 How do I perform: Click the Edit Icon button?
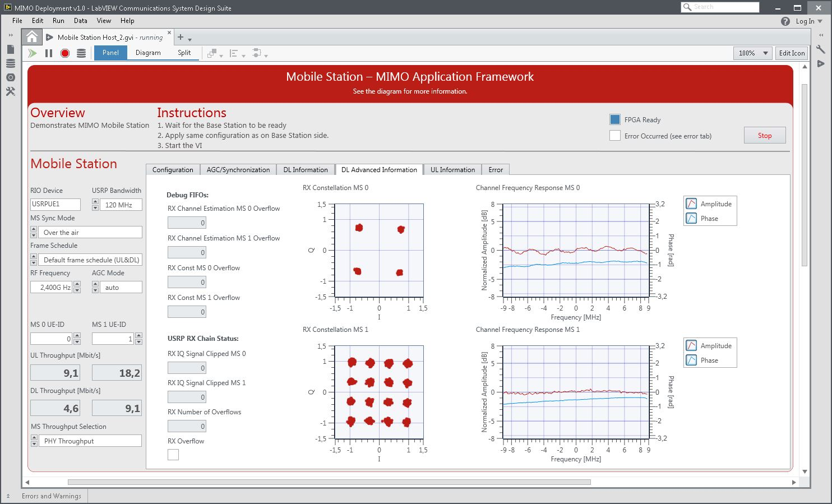tap(792, 53)
